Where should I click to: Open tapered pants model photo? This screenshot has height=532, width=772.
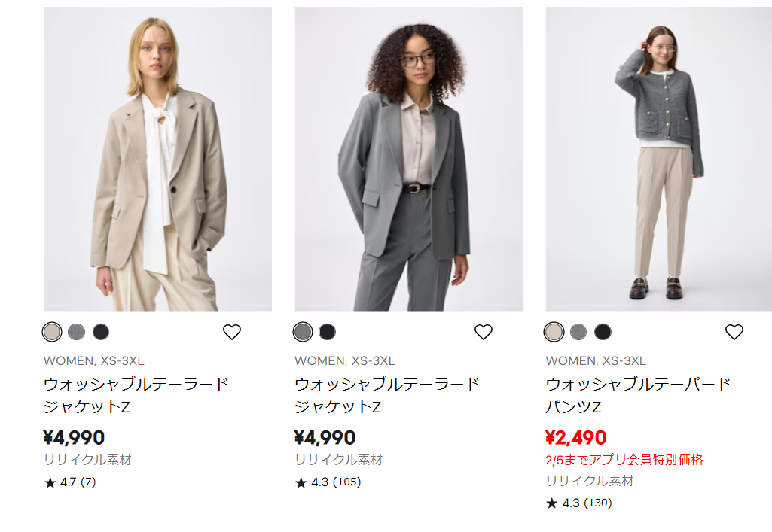tap(658, 160)
